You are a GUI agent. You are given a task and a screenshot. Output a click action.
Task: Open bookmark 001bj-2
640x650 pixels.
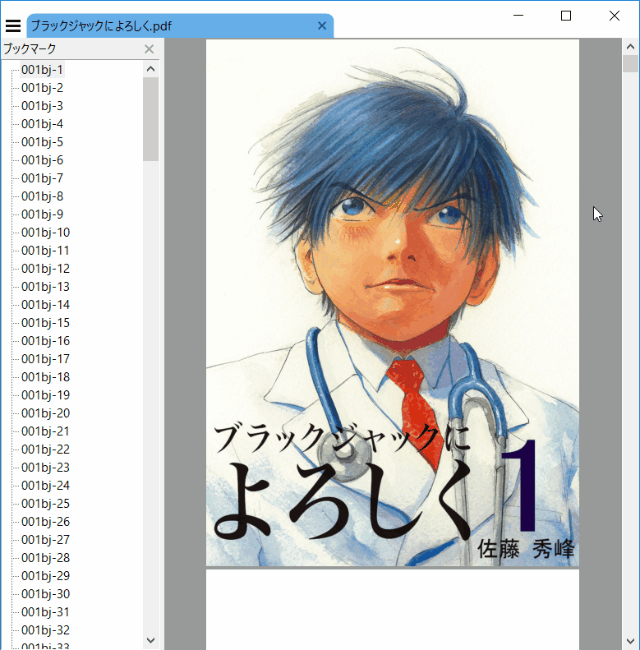coord(42,88)
